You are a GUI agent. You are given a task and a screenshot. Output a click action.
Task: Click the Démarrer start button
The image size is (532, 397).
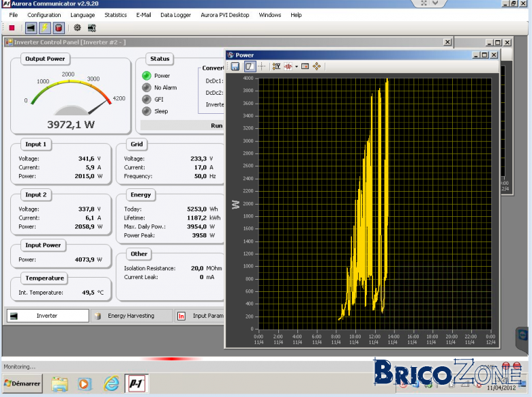[x=23, y=383]
